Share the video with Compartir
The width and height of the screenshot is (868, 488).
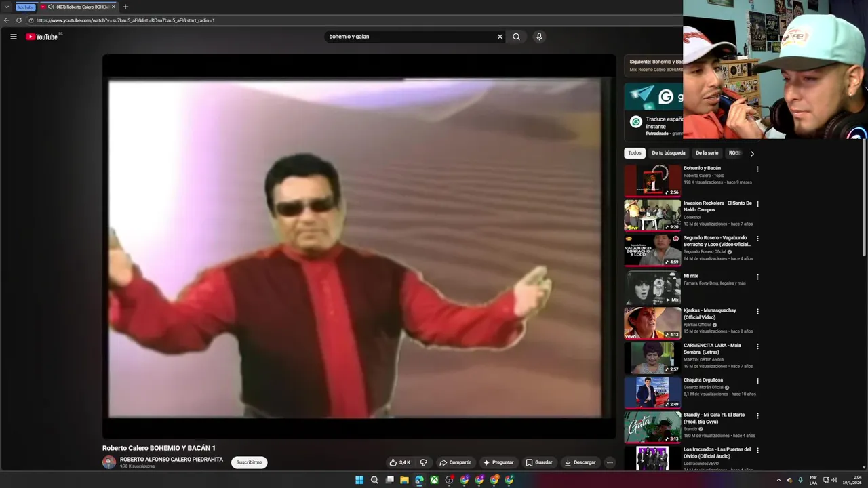tap(455, 462)
